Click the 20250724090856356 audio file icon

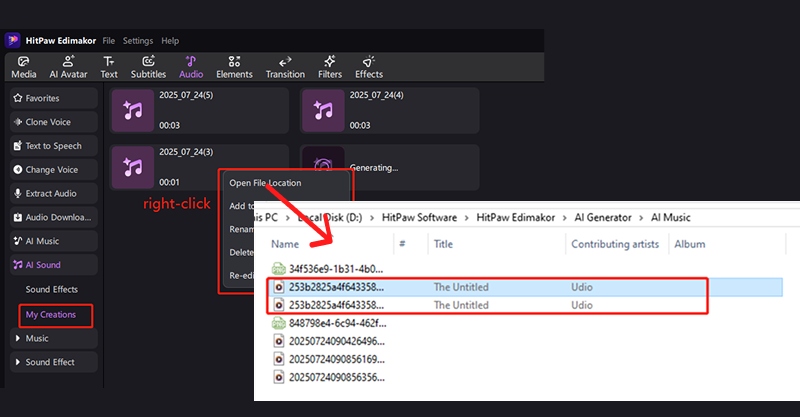pyautogui.click(x=279, y=378)
